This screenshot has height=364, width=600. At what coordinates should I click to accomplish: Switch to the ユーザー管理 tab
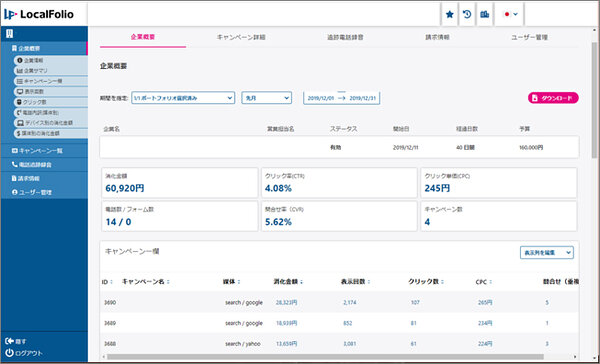pos(529,37)
